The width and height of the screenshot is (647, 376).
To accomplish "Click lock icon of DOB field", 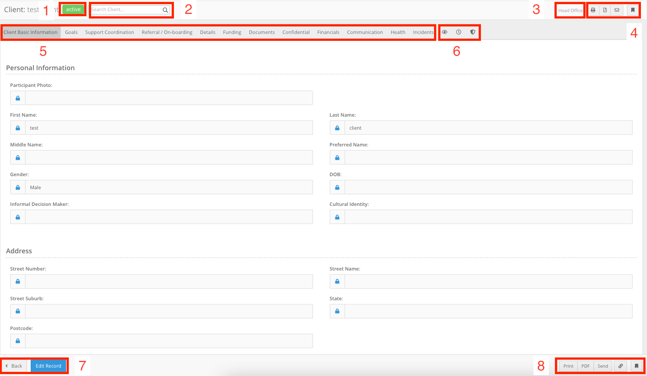I will pos(337,187).
